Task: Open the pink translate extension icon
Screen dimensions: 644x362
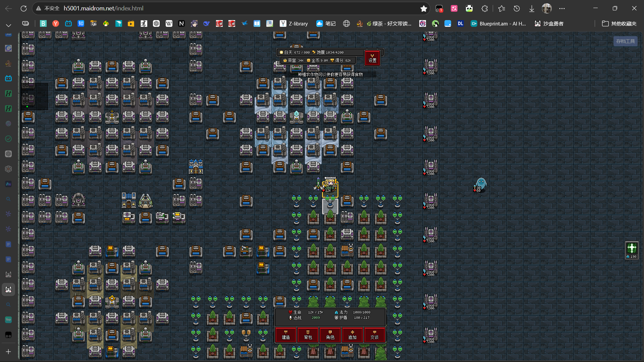Action: pos(454,8)
